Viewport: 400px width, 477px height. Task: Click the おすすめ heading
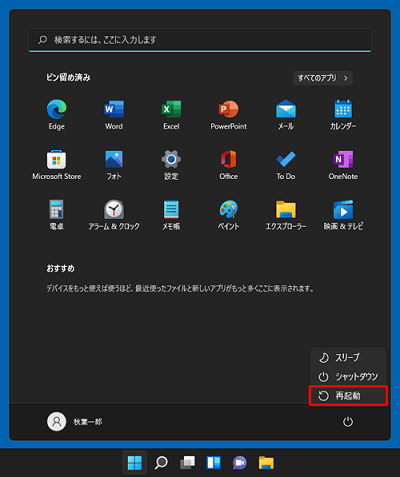(60, 268)
